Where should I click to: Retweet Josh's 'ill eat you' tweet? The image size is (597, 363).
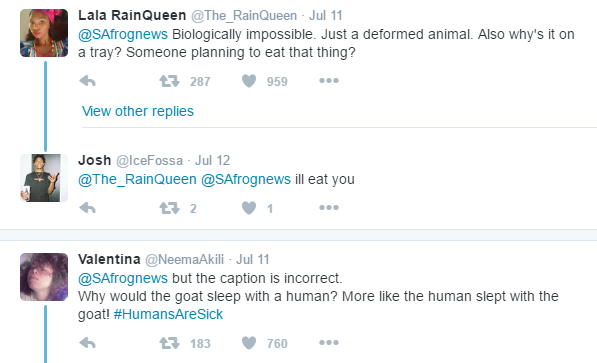(x=169, y=208)
